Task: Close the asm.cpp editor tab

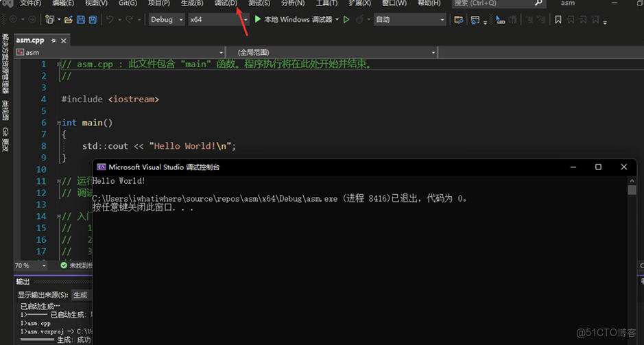Action: [64, 40]
